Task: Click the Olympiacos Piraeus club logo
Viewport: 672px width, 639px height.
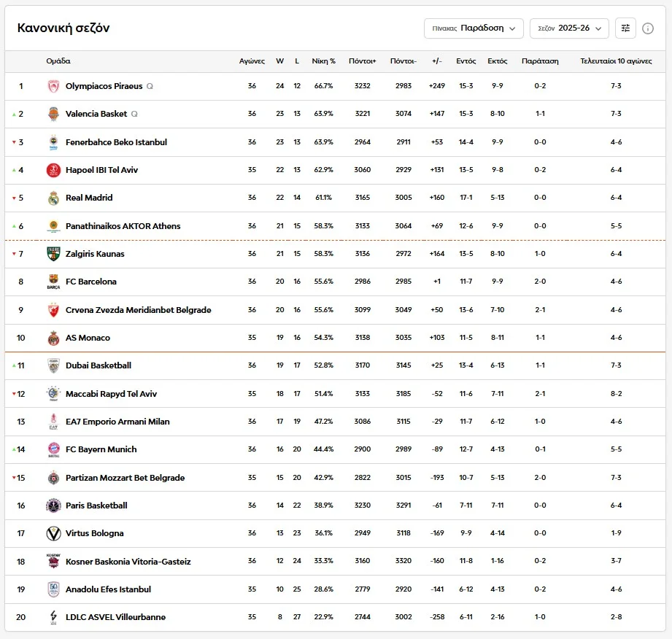Action: [53, 85]
